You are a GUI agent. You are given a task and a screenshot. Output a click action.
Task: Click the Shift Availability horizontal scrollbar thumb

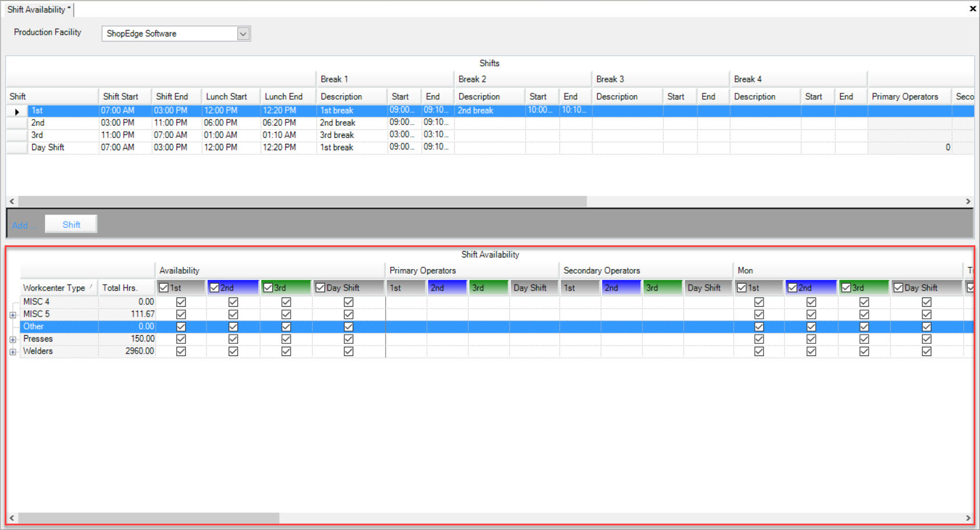tap(149, 518)
